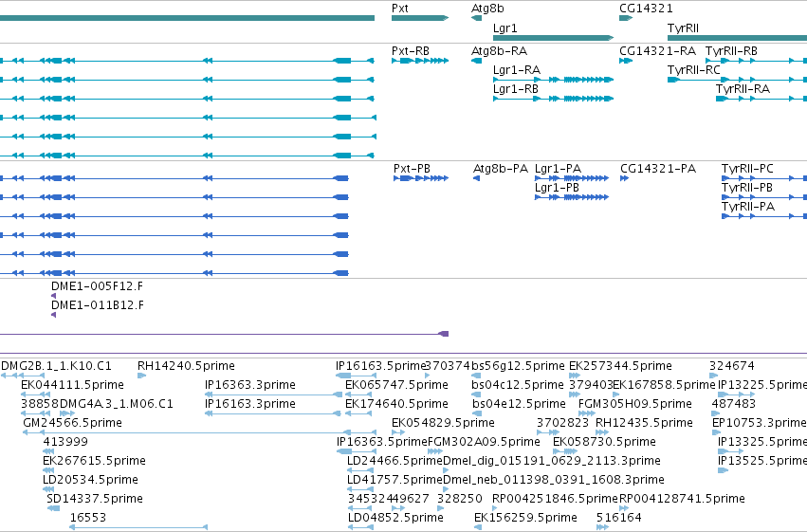This screenshot has width=807, height=532.
Task: Select the 516164 feature label
Action: tap(619, 518)
